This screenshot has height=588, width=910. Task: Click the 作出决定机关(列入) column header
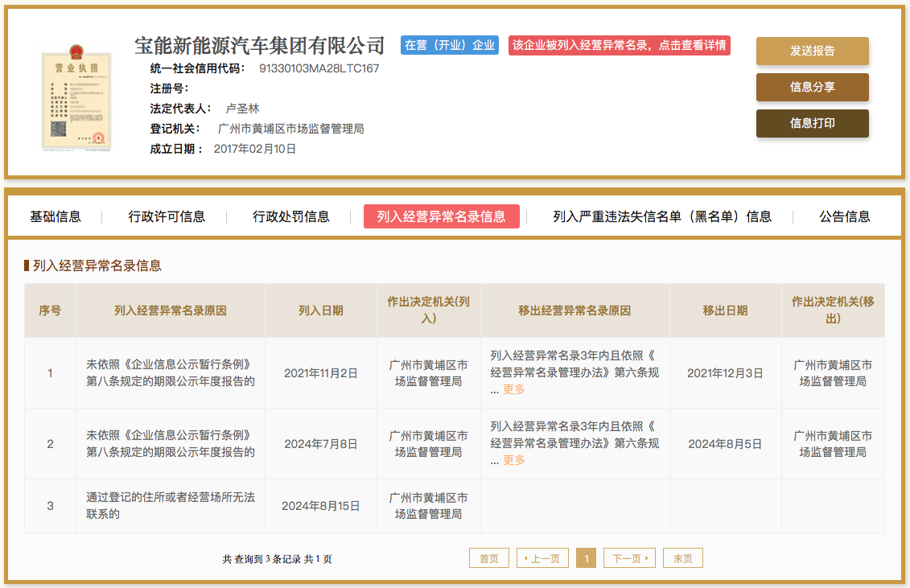(428, 310)
